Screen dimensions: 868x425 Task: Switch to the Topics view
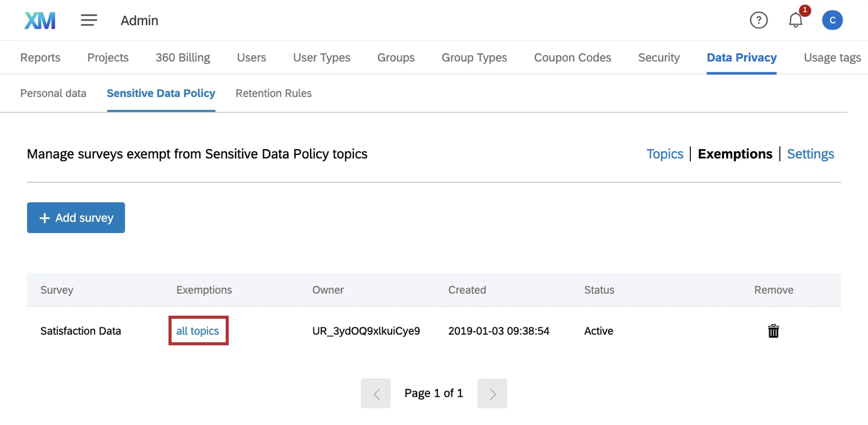(x=665, y=154)
